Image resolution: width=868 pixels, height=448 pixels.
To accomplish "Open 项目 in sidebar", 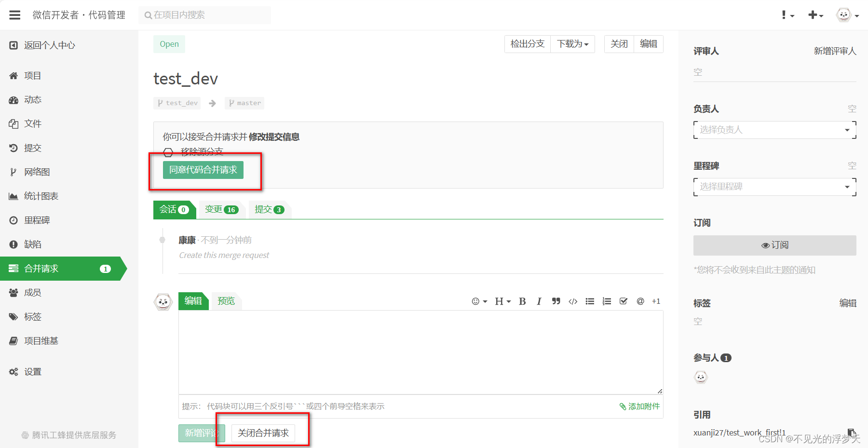I will pos(26,76).
